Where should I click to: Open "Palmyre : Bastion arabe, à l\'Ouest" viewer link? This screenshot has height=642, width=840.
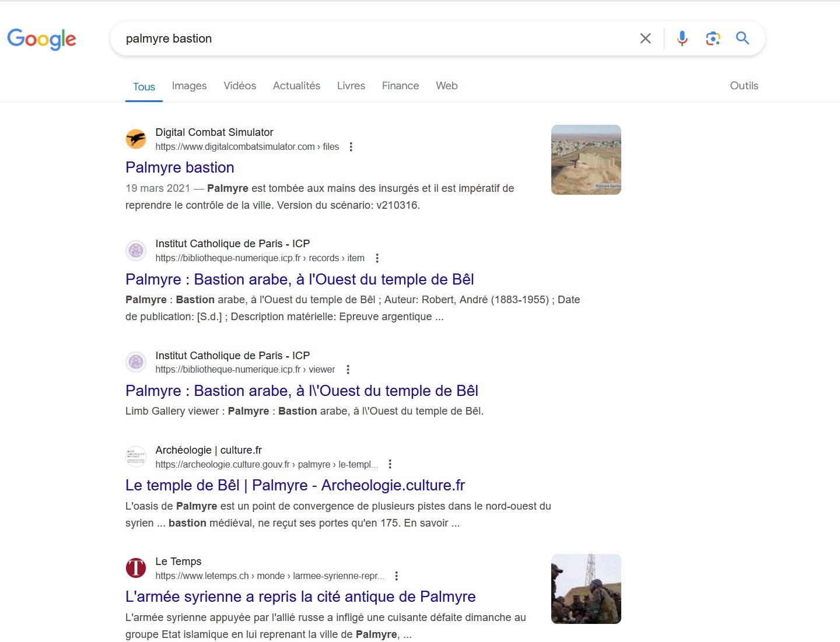302,391
